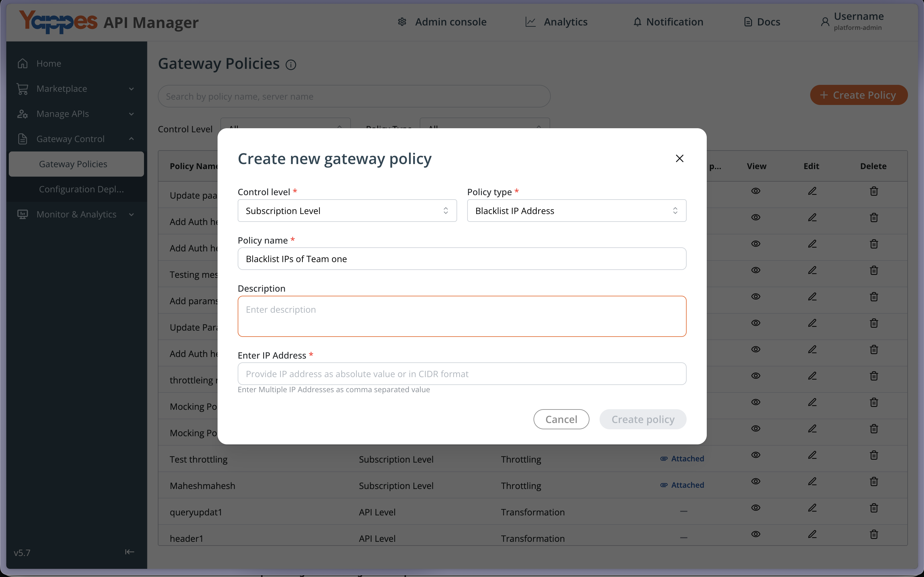Collapse the sidebar with arrow icon
This screenshot has height=577, width=924.
(x=130, y=552)
